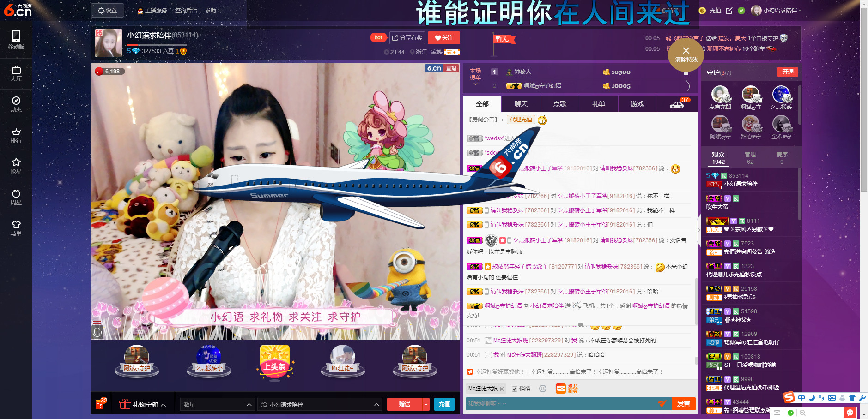Open 小幻语求陪伴 user menu dropdown
Screen dimensions: 868x419
pyautogui.click(x=776, y=10)
